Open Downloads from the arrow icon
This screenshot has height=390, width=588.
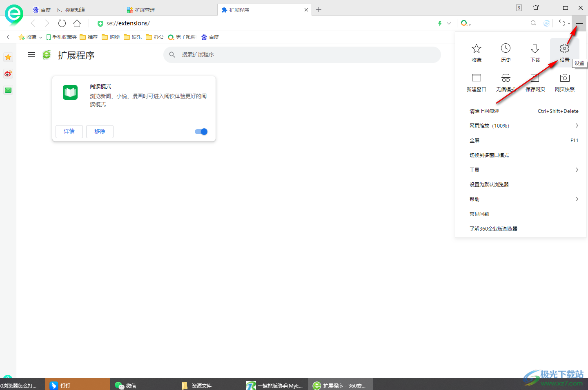click(535, 52)
